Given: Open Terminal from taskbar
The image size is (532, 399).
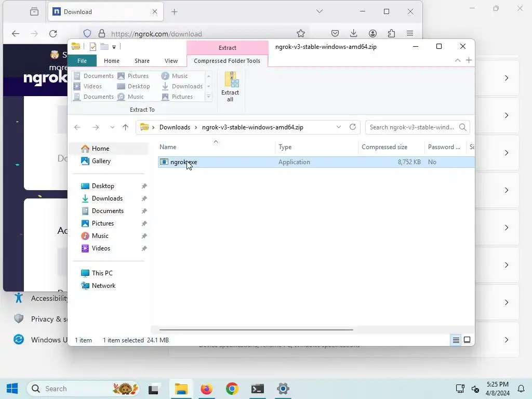Looking at the screenshot, I should (258, 389).
